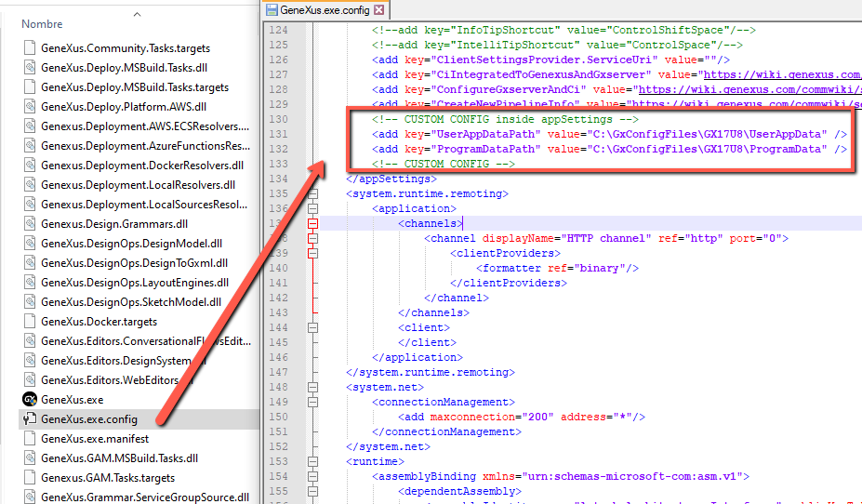This screenshot has width=862, height=504.
Task: Click the GeneXus.exe.config file icon
Action: [x=30, y=418]
